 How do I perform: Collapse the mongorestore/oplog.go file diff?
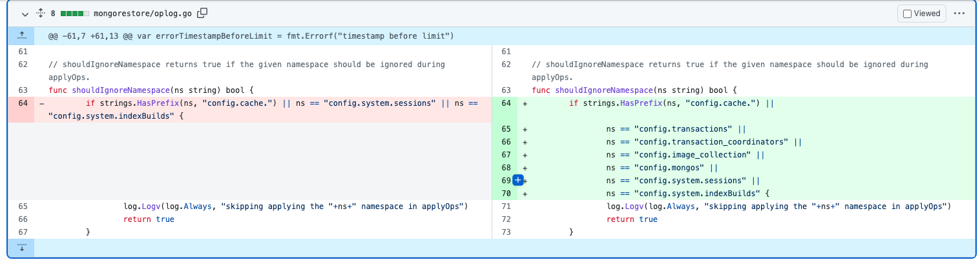(25, 13)
